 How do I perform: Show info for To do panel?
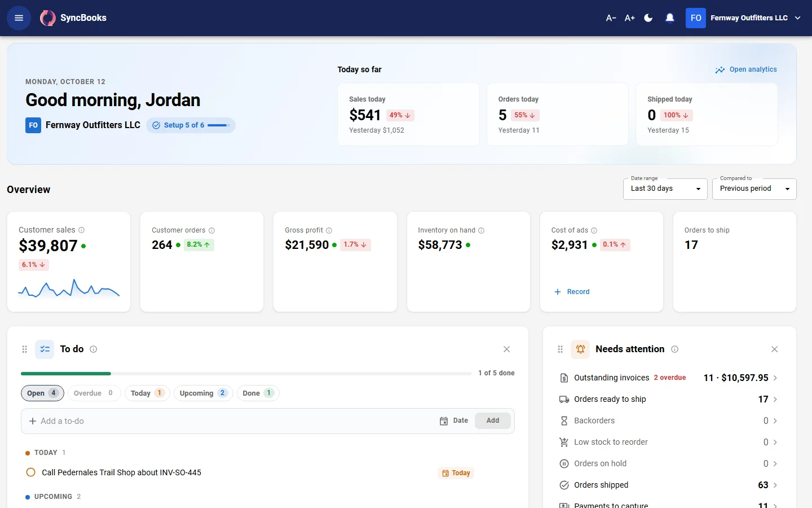94,349
